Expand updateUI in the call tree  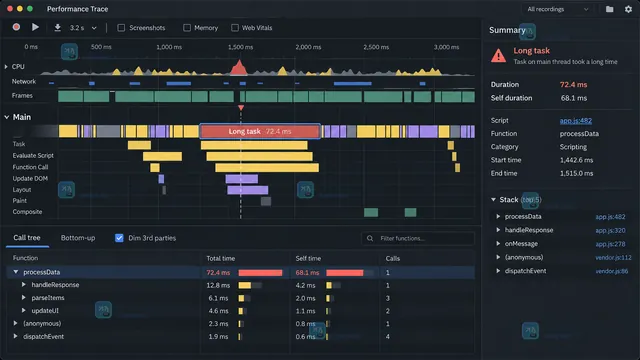24,311
